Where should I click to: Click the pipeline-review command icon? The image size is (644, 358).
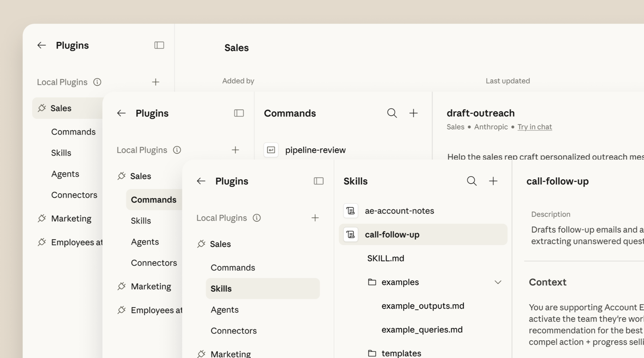[271, 150]
